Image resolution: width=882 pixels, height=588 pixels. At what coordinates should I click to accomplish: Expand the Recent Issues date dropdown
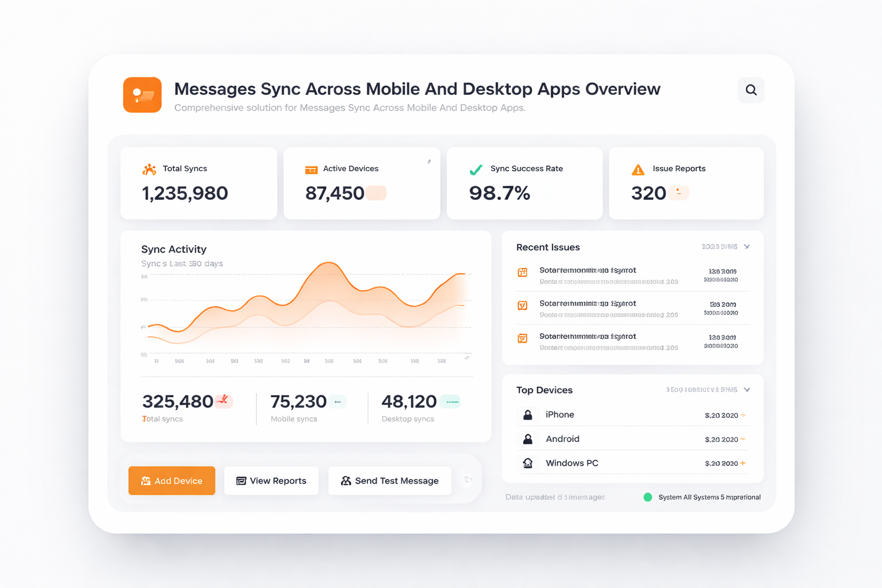(746, 247)
